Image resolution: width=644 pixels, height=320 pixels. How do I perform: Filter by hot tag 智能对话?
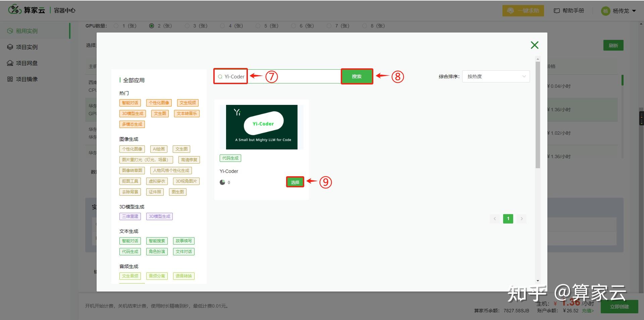[x=130, y=103]
